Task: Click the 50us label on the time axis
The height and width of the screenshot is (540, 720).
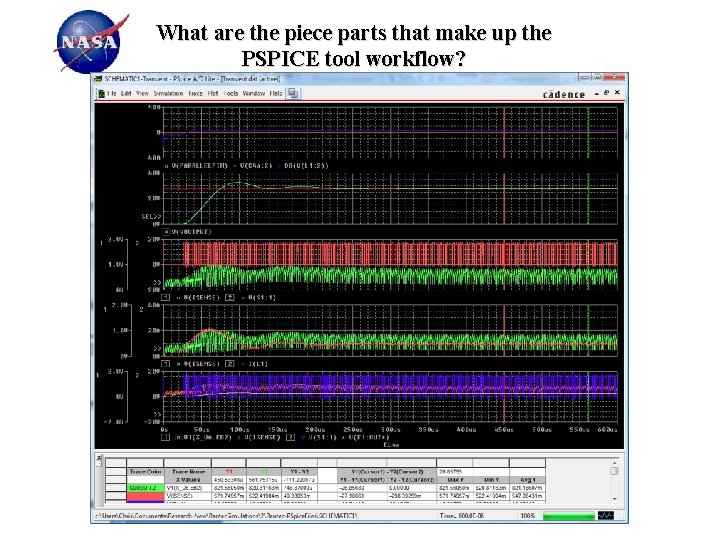Action: [202, 430]
